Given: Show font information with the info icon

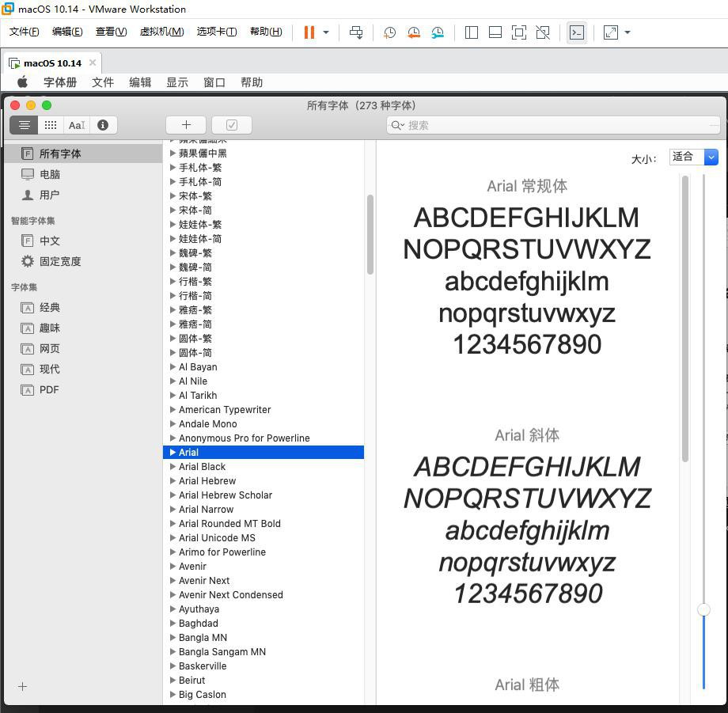Looking at the screenshot, I should [103, 125].
